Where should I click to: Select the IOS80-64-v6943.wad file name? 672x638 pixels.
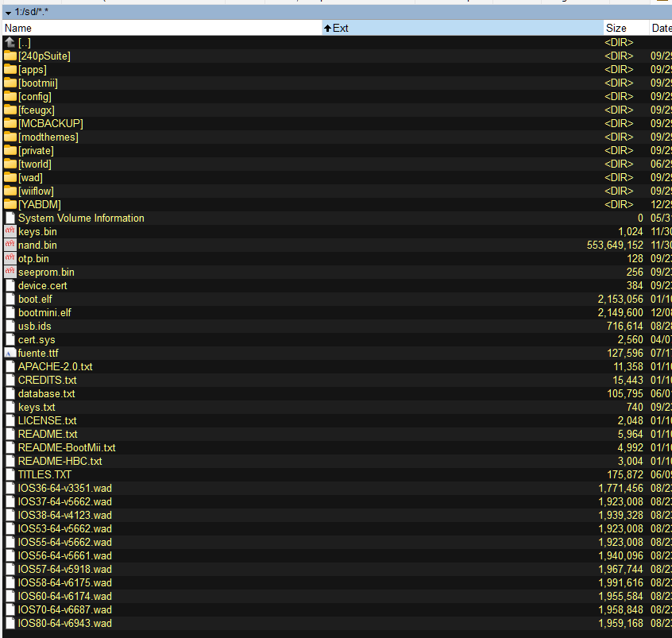click(64, 624)
